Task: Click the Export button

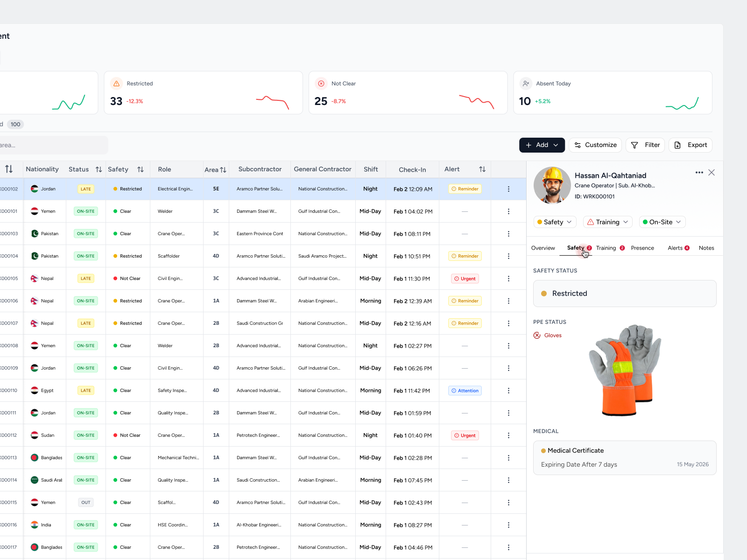Action: [x=691, y=145]
